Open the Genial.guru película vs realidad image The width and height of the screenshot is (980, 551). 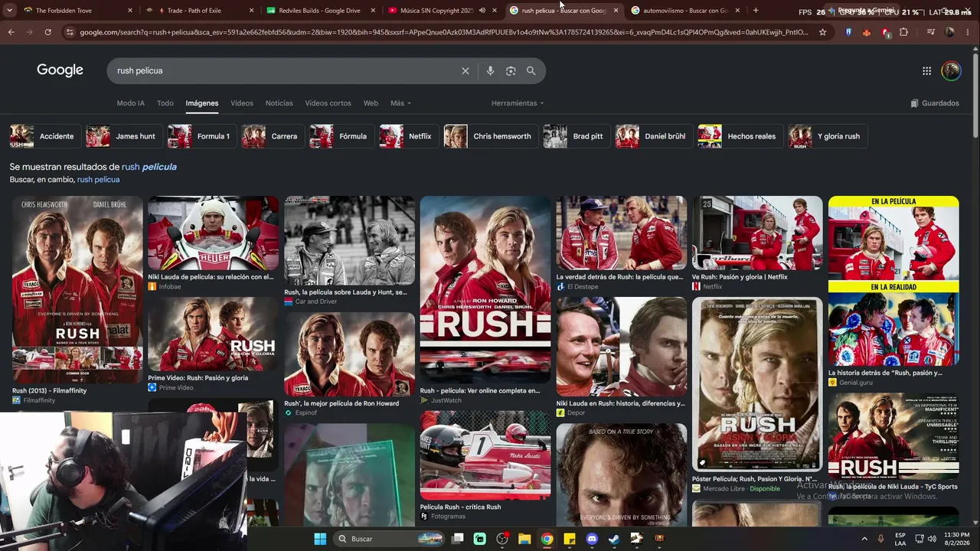[x=893, y=281]
